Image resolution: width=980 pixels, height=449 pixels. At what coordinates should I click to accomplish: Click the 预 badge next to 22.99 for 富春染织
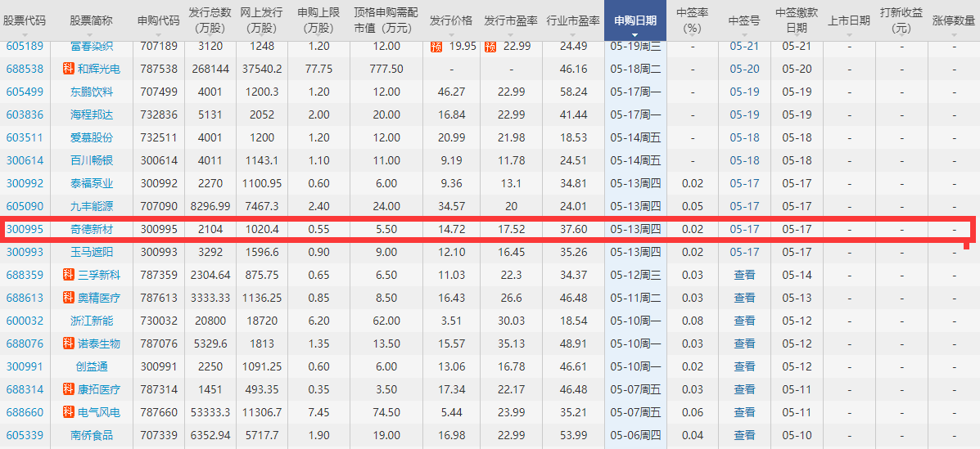(490, 47)
